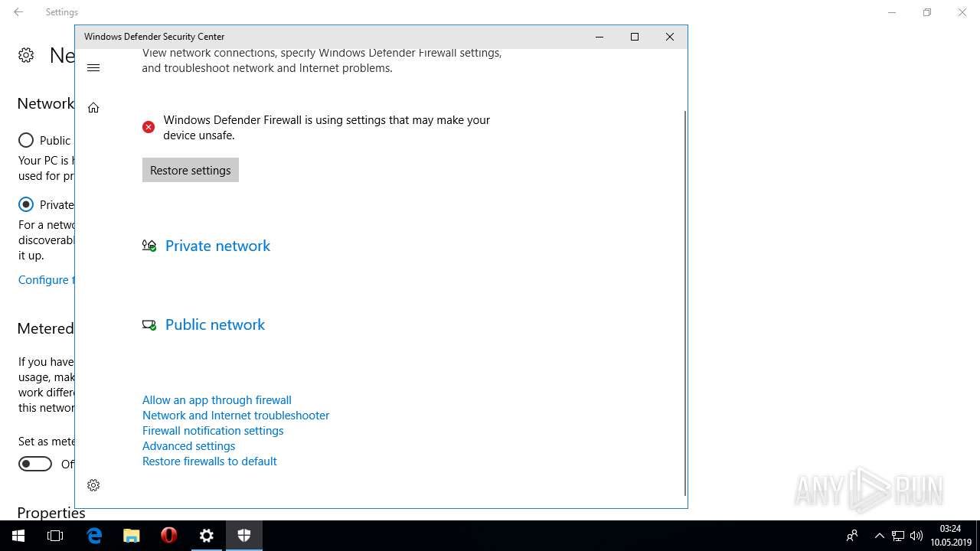This screenshot has width=980, height=551.
Task: Open network status tray icon
Action: 898,536
